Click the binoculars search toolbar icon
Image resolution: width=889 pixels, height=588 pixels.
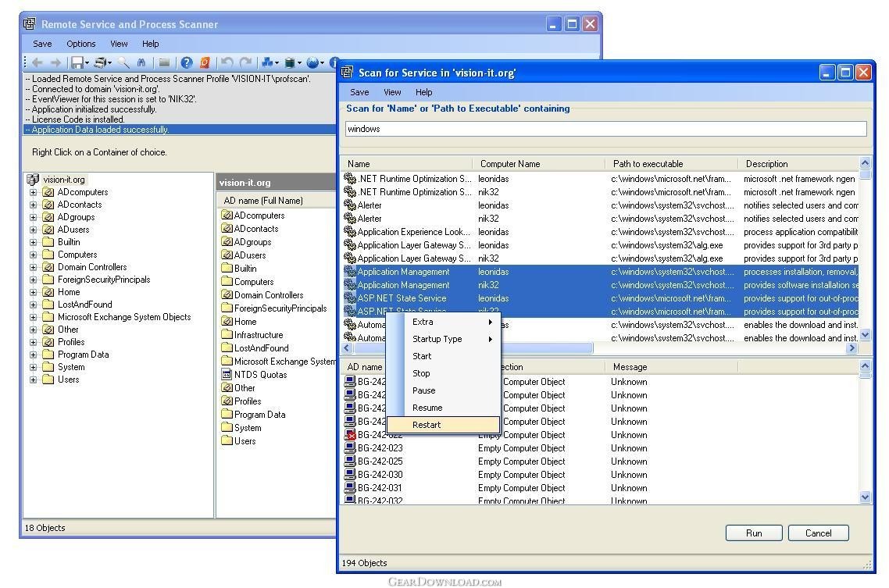(x=141, y=63)
